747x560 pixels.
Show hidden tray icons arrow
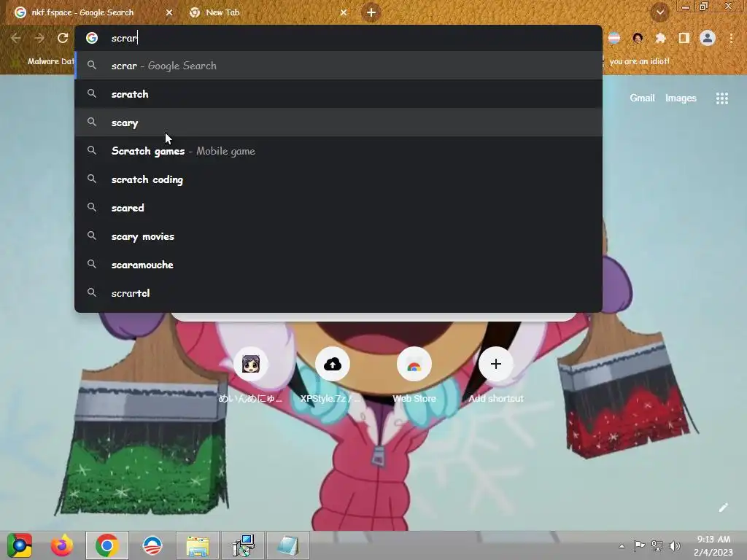point(622,546)
